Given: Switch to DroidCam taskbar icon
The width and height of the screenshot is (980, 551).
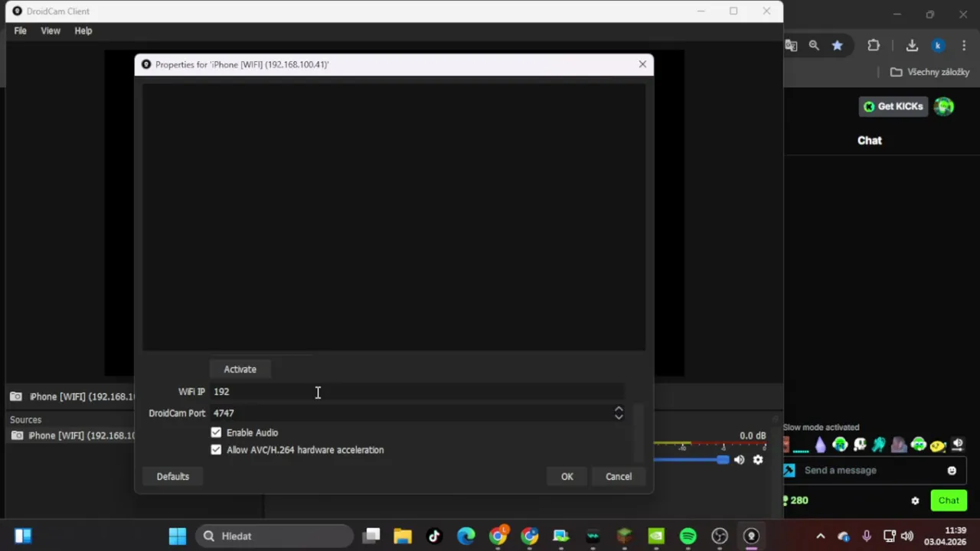Looking at the screenshot, I should click(x=751, y=536).
